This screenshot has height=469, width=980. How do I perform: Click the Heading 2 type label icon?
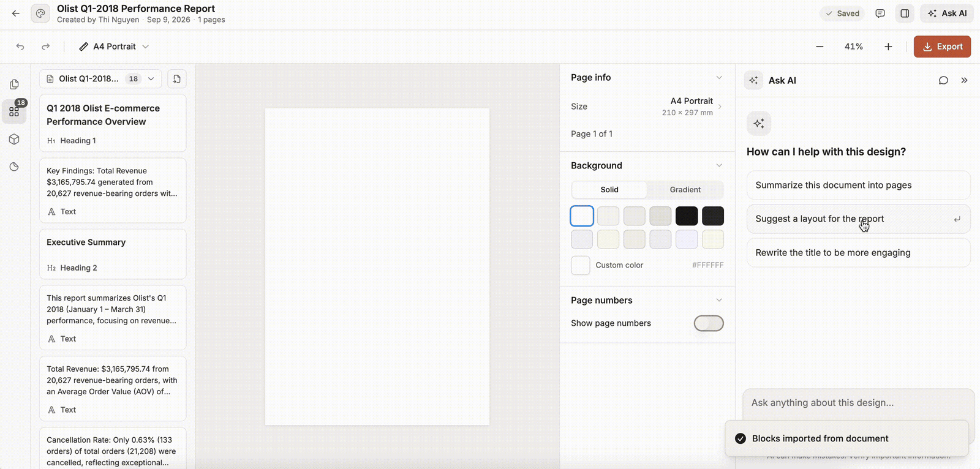tap(51, 268)
